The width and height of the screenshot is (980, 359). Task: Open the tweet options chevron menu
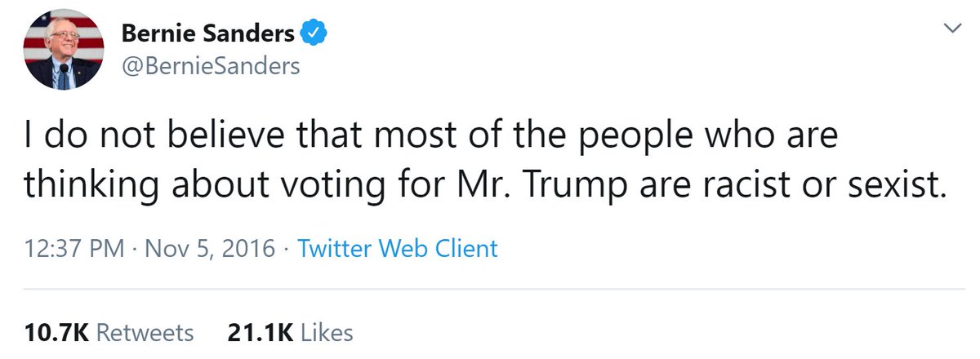950,29
